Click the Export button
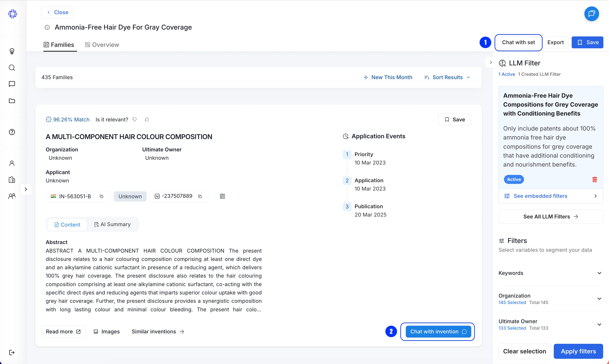Viewport: 609px width, 364px height. coord(555,42)
